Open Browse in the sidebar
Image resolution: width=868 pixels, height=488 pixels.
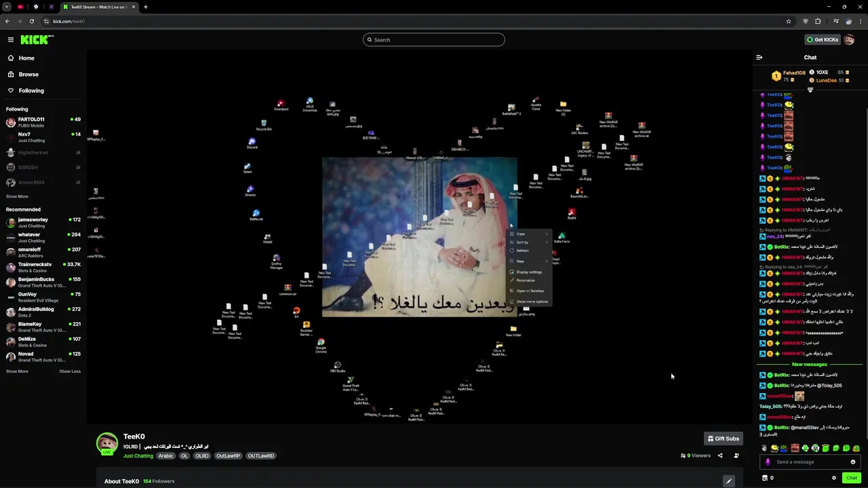[x=43, y=75]
